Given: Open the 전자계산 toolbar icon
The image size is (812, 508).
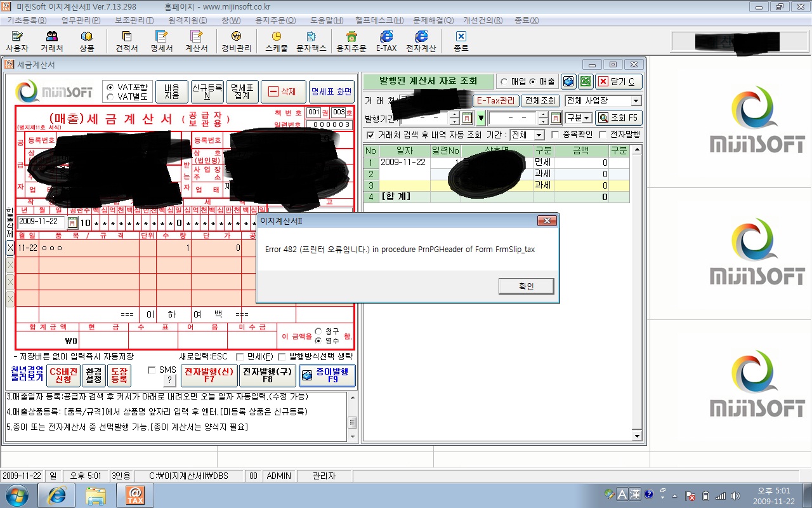Looking at the screenshot, I should coord(421,42).
